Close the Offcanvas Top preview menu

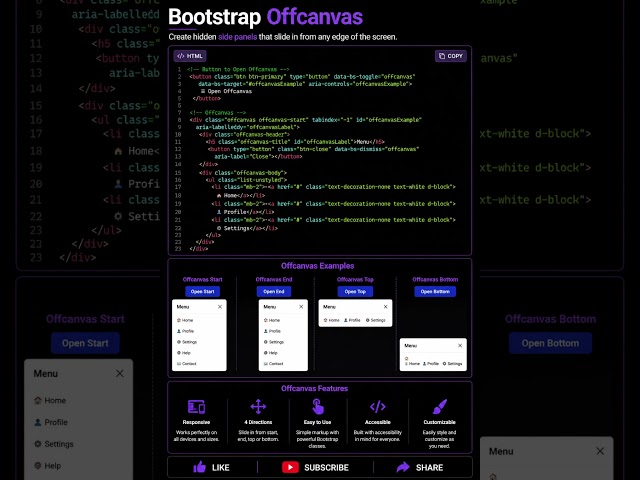385,307
